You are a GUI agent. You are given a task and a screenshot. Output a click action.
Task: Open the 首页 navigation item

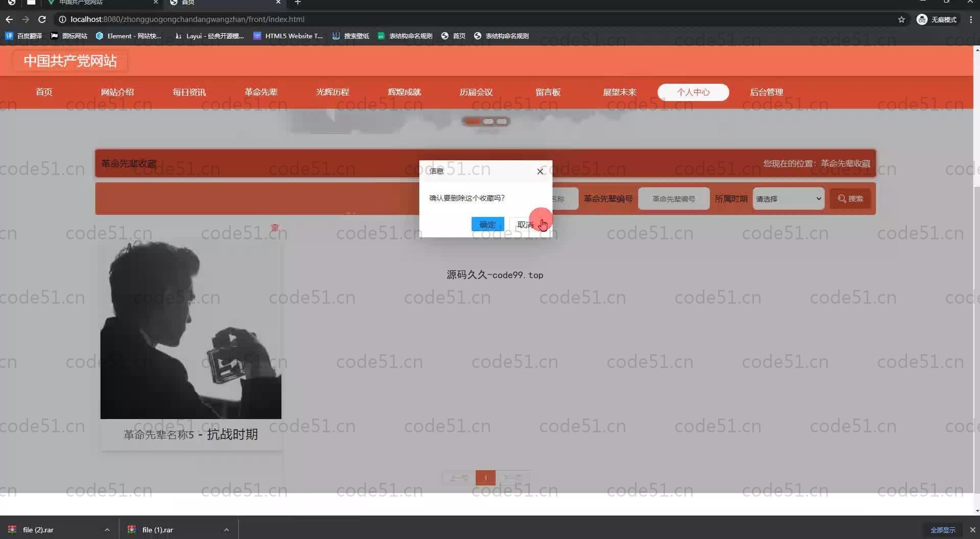click(x=44, y=92)
